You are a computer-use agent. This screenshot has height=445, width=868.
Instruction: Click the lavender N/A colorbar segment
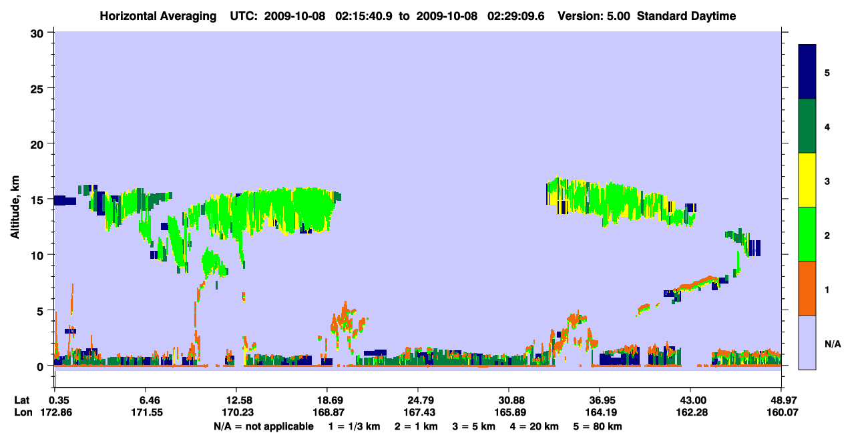pyautogui.click(x=808, y=342)
